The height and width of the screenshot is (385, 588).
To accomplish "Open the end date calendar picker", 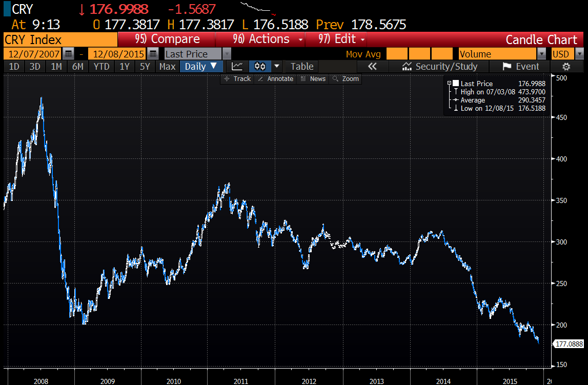I will coord(152,54).
